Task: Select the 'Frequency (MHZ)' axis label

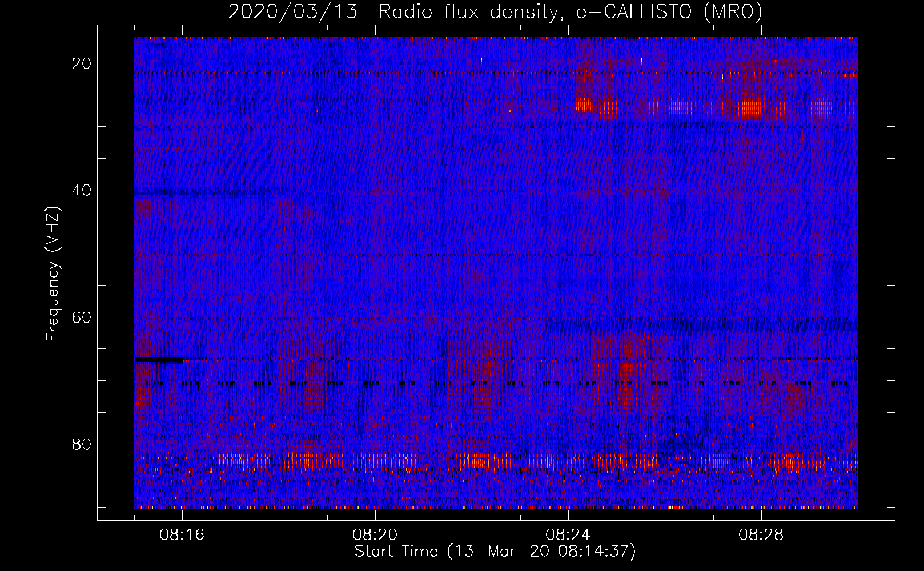Action: pyautogui.click(x=53, y=274)
